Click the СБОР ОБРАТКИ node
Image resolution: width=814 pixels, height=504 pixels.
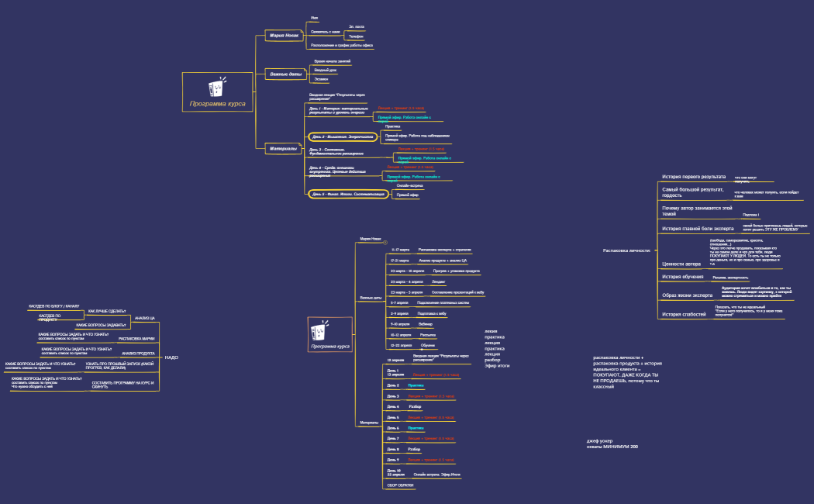point(400,485)
